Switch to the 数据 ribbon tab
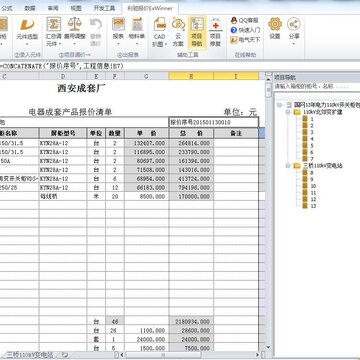 click(30, 8)
